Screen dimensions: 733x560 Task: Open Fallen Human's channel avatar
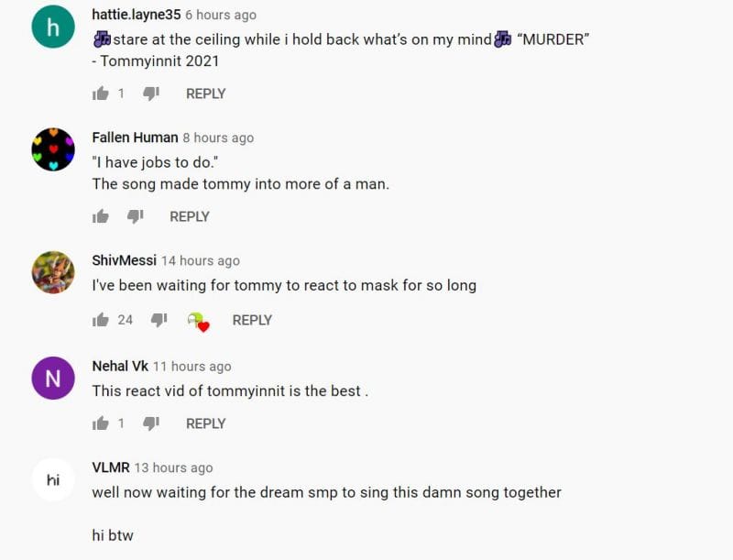click(53, 148)
